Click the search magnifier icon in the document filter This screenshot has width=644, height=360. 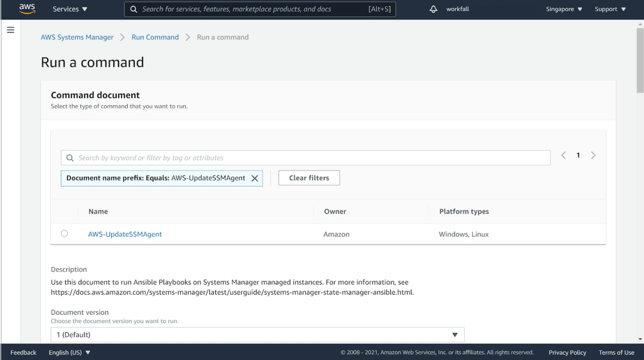click(x=70, y=158)
